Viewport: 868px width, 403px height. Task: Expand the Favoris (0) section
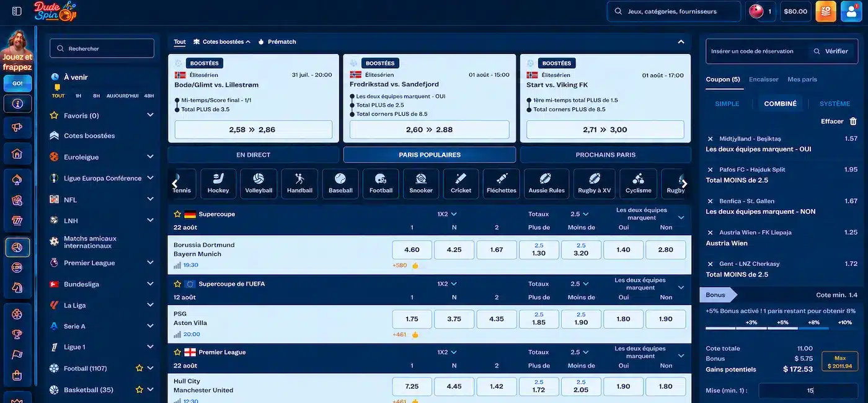click(150, 115)
